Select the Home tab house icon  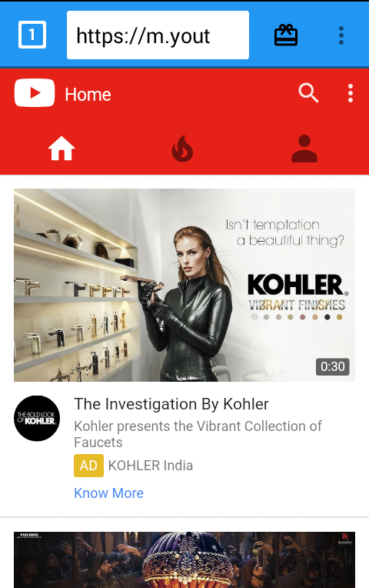point(61,149)
